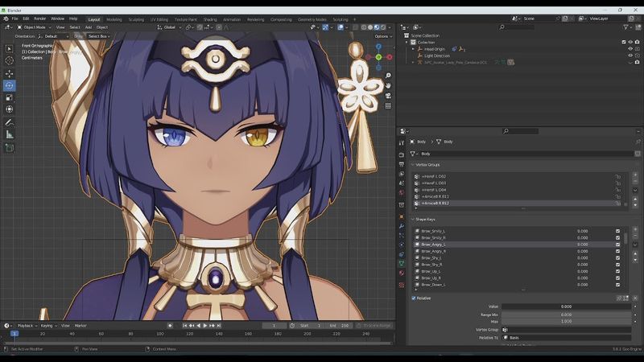Toggle the Relative checkbox

414,298
